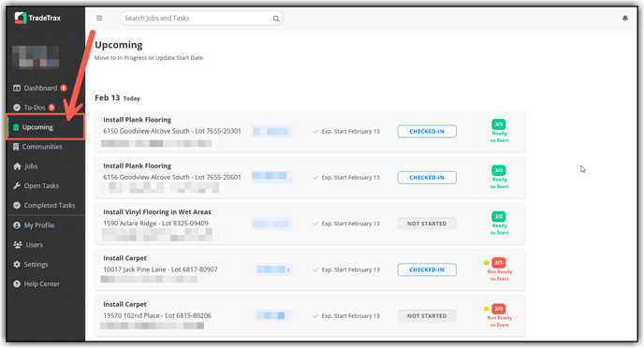Click Exp. Start for 6156 Goodview Alcove South
The image size is (644, 348).
(346, 178)
